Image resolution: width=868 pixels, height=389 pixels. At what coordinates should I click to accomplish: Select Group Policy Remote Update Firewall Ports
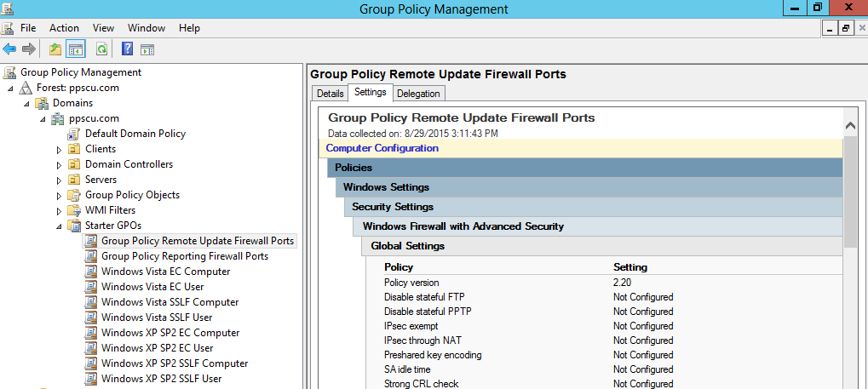tap(198, 241)
